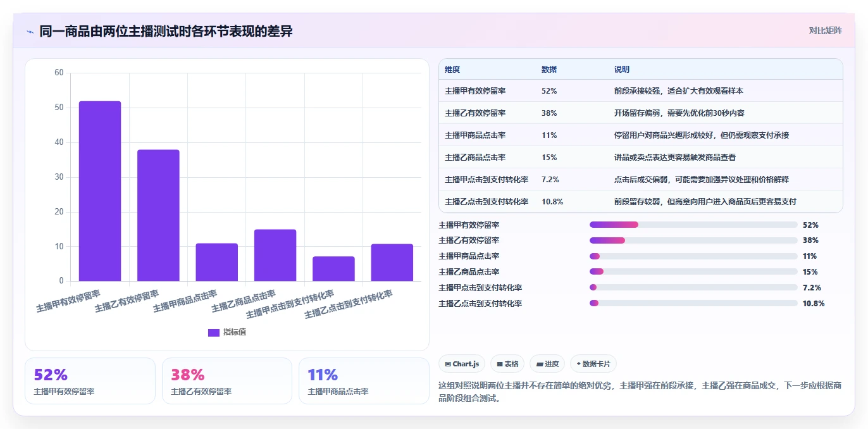Click table cell 主播乙有效停留率 in 维度 column
This screenshot has width=868, height=429.
coord(475,113)
